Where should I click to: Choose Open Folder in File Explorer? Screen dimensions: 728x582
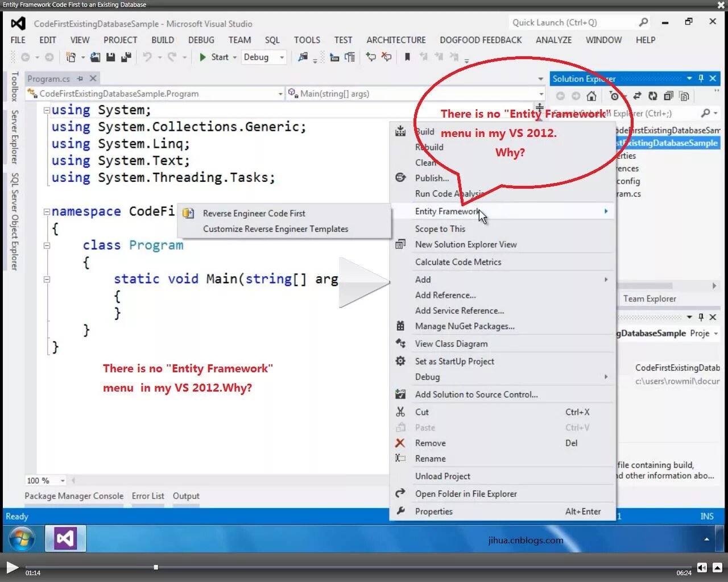point(503,494)
